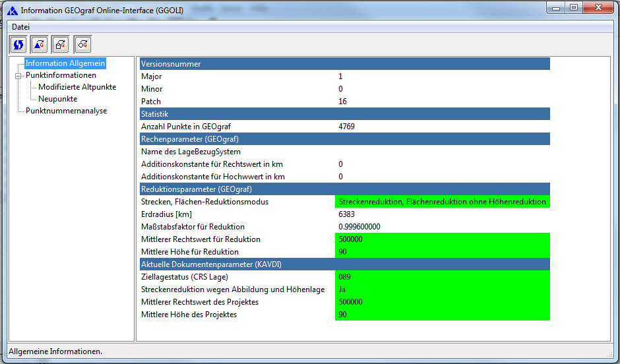
Task: Open Modifizierte Altpunkte in the tree
Action: tap(77, 87)
